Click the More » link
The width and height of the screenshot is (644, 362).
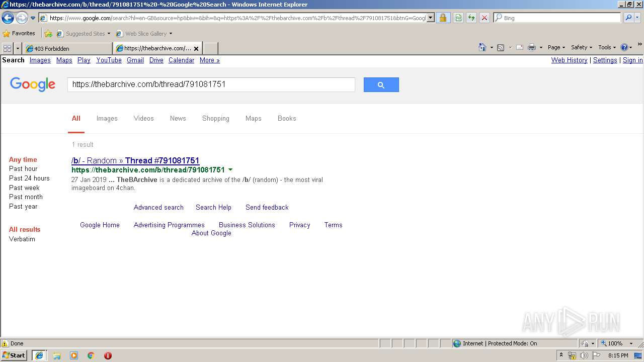pyautogui.click(x=210, y=60)
